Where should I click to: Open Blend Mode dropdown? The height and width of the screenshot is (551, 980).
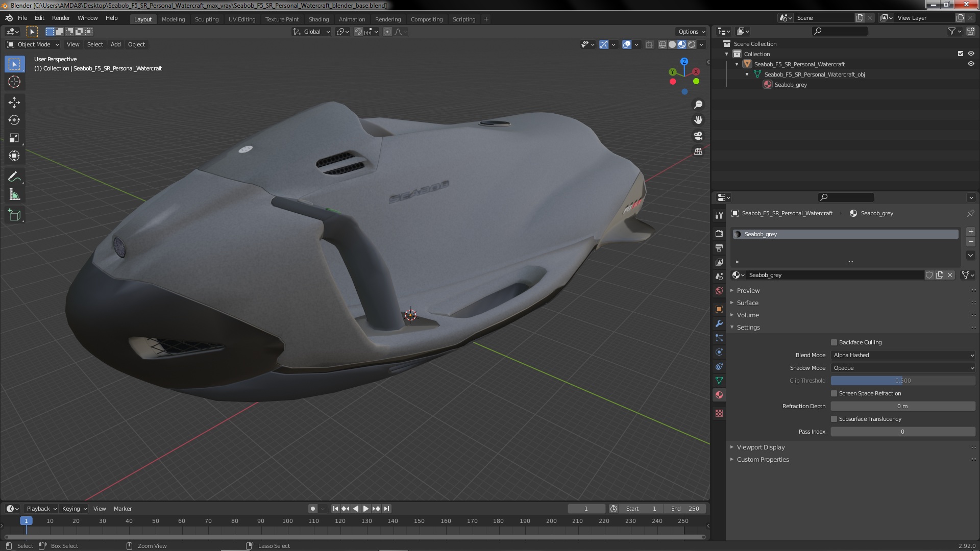(x=903, y=355)
